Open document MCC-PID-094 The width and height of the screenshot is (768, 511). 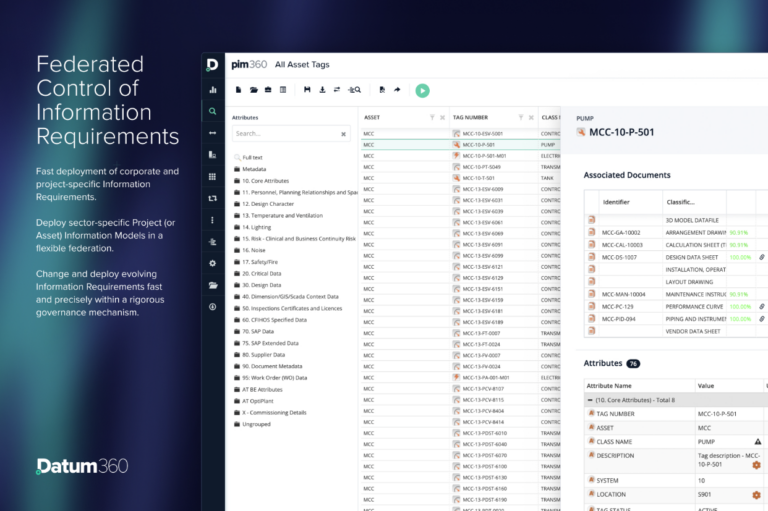[x=618, y=319]
